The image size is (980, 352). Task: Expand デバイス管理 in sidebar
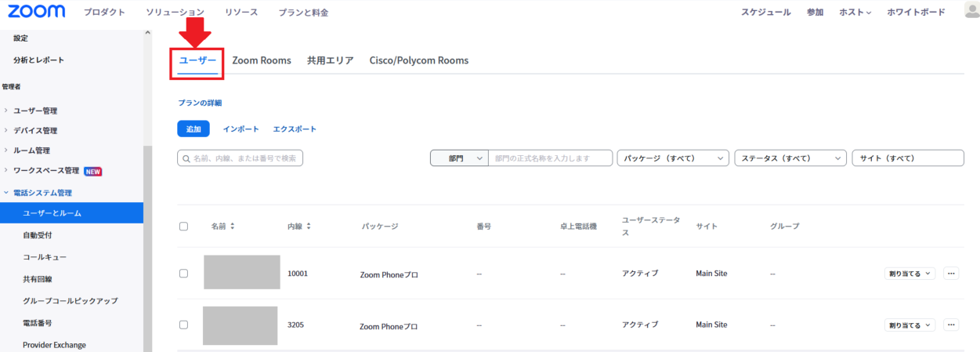coord(5,130)
